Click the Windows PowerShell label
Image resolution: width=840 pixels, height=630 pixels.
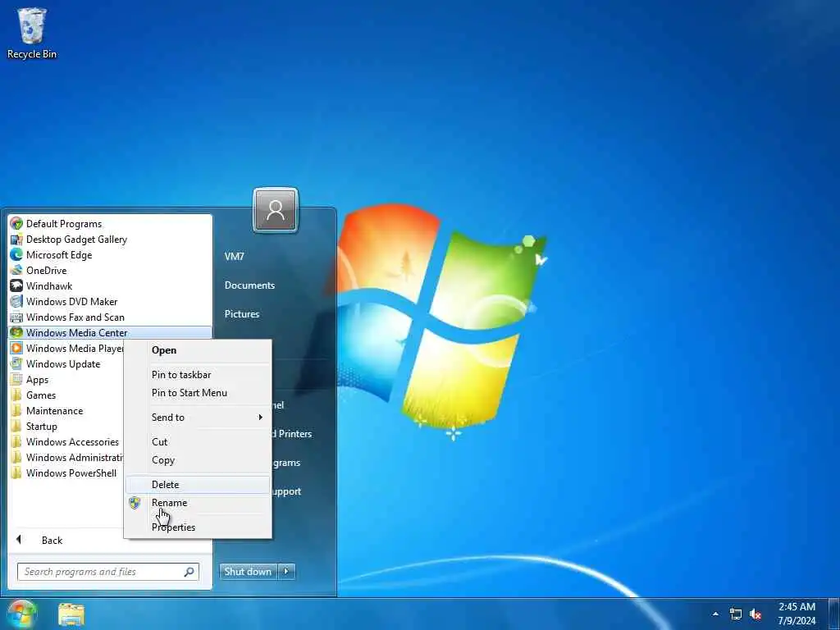pos(71,472)
